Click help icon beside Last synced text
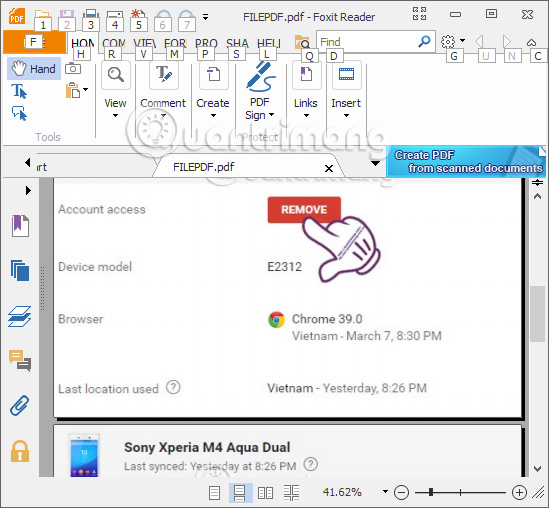 click(311, 464)
